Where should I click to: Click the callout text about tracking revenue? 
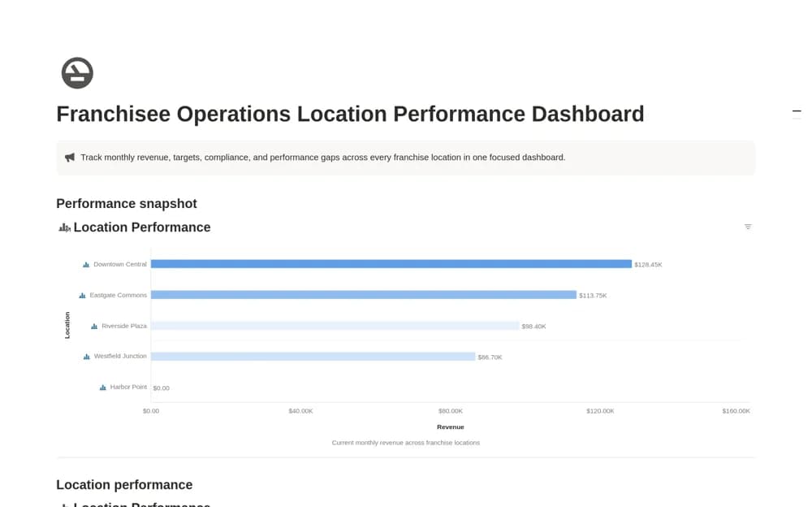(322, 157)
